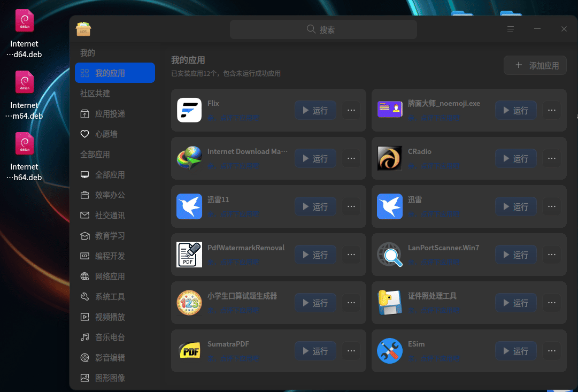Click the 搜索 search field

(x=323, y=29)
